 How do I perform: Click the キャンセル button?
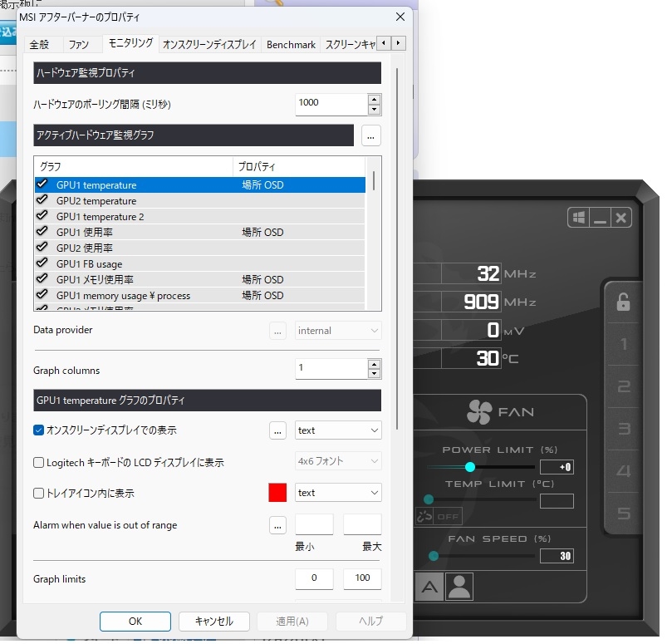coord(213,622)
